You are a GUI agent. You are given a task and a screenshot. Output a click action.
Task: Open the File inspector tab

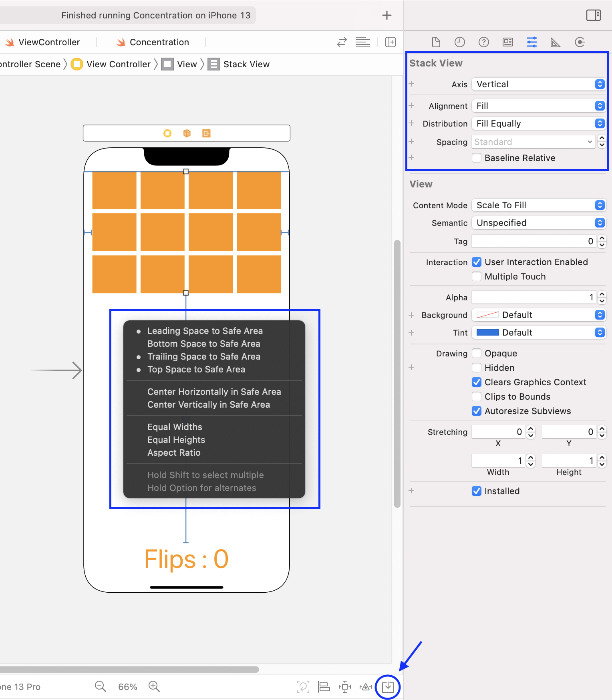[x=436, y=42]
